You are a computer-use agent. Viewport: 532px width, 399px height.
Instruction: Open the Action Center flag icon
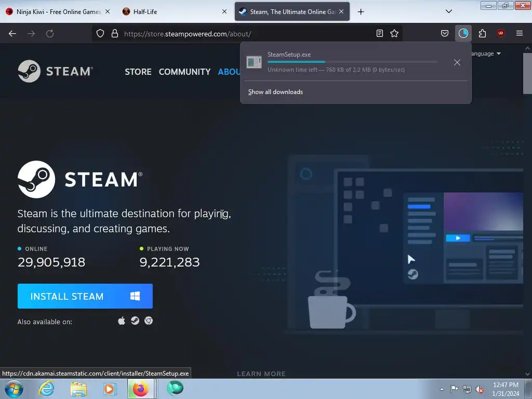click(x=454, y=389)
